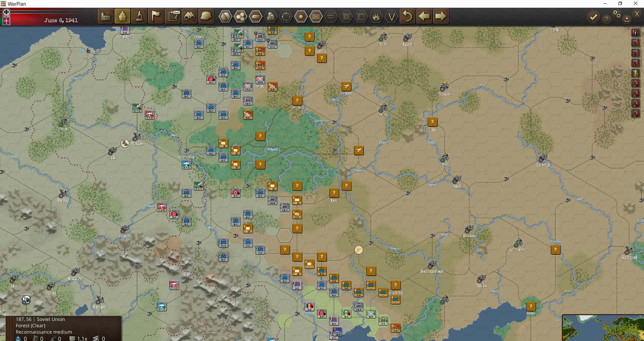The width and height of the screenshot is (644, 341).
Task: Save game with the download tray icon
Action: [627, 19]
